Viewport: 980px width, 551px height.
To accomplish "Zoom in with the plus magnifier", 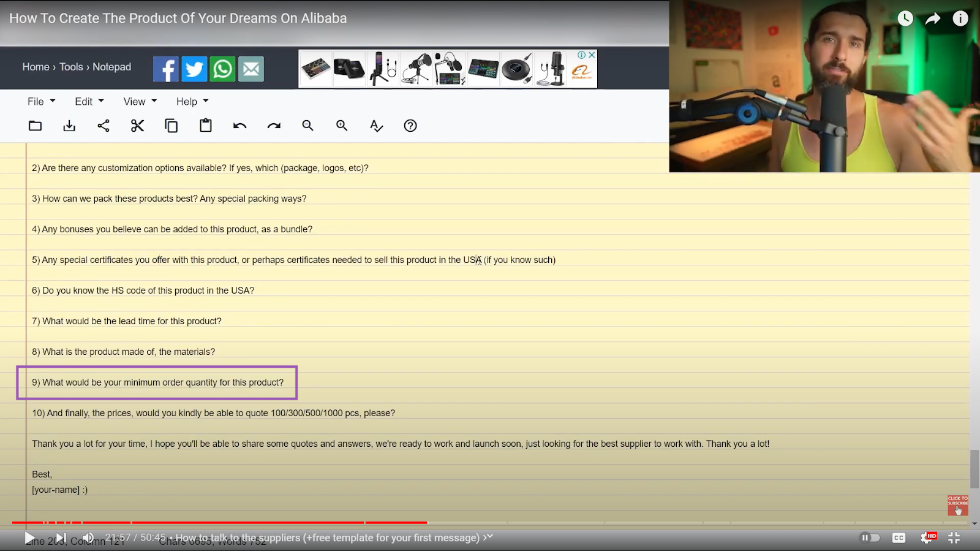I will click(x=342, y=126).
